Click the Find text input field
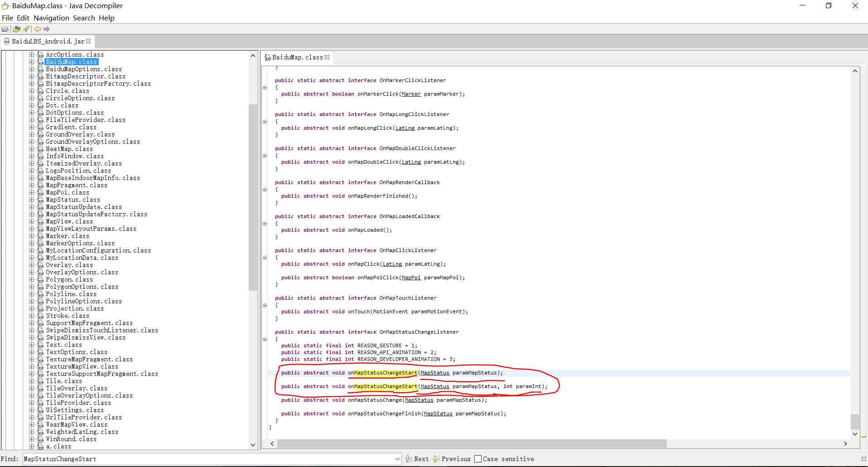This screenshot has height=467, width=868. coord(208,459)
